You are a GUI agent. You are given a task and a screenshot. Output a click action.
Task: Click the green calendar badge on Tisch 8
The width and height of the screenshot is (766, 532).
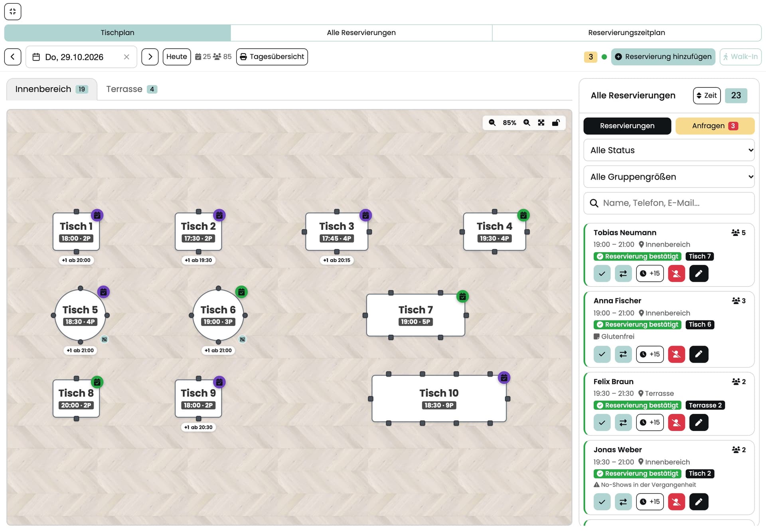[97, 382]
